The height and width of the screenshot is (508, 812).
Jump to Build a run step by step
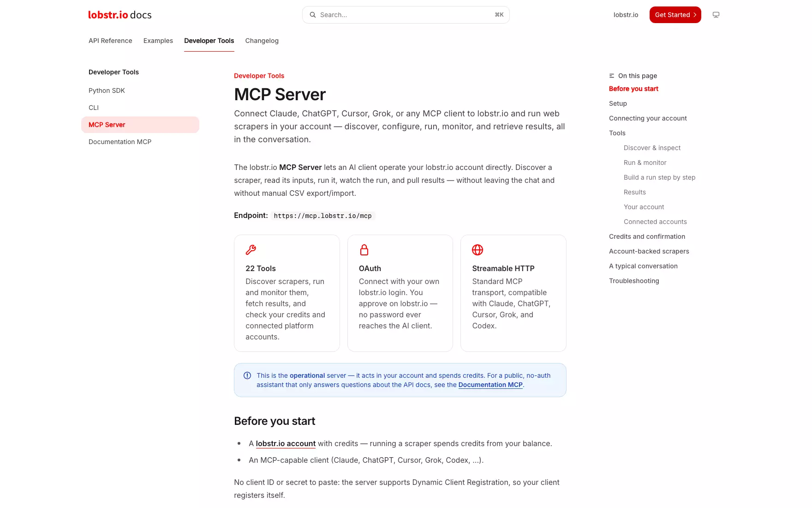click(x=659, y=177)
